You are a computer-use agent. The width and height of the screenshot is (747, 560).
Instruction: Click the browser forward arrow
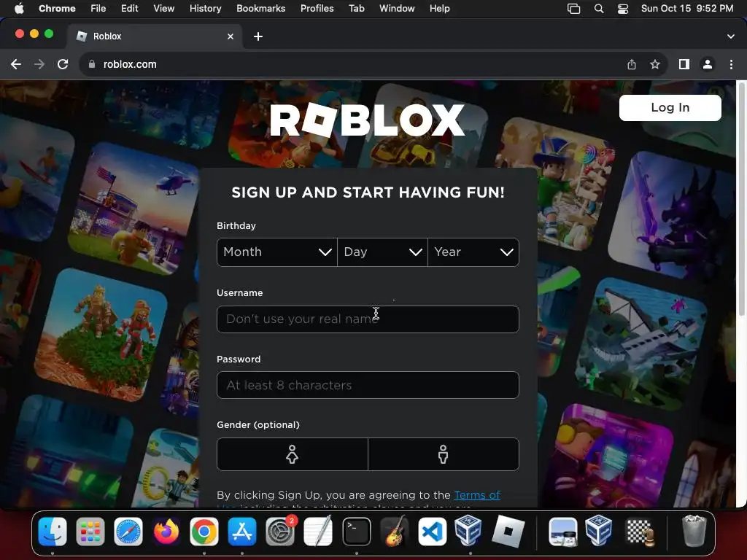39,64
